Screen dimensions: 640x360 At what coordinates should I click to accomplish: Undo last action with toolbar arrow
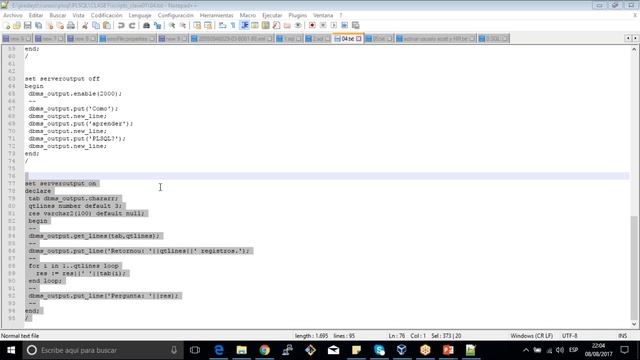click(x=121, y=25)
